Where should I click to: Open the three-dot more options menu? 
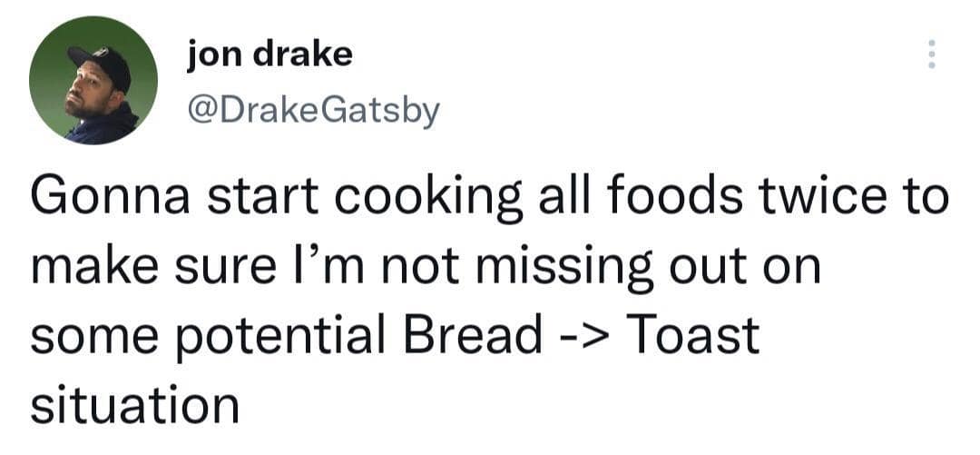929,55
